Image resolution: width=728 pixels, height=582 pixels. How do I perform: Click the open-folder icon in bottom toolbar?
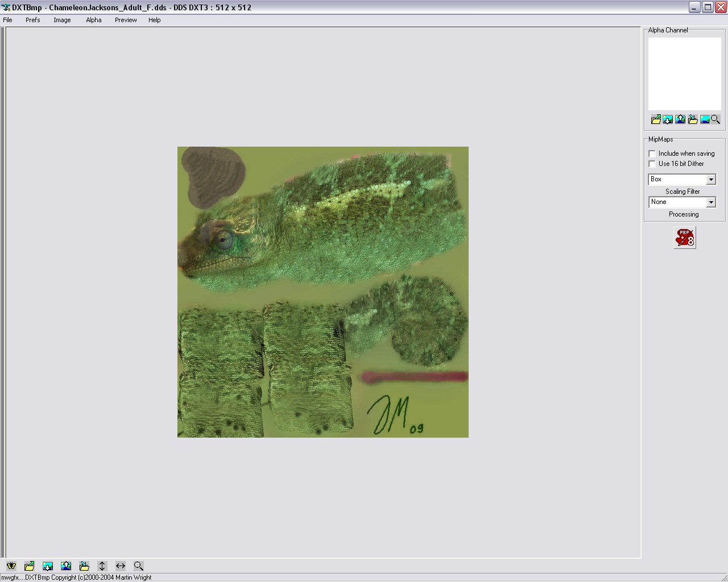(x=30, y=566)
